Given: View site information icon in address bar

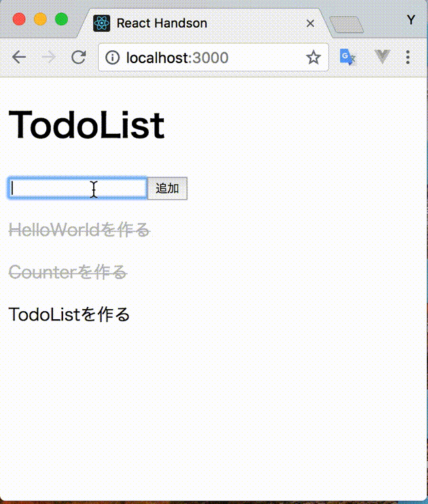Looking at the screenshot, I should [112, 58].
